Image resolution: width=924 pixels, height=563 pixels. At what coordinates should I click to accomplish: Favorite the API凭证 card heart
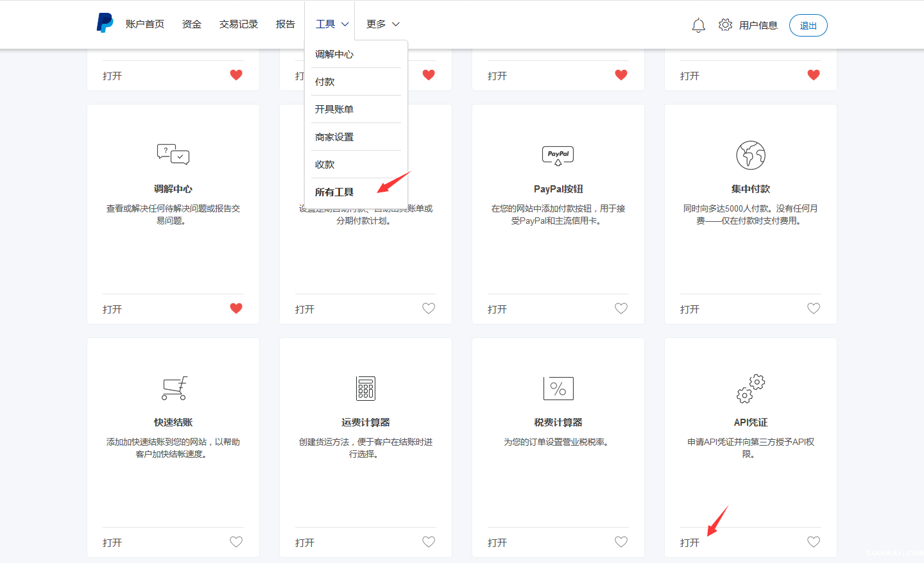click(x=814, y=542)
